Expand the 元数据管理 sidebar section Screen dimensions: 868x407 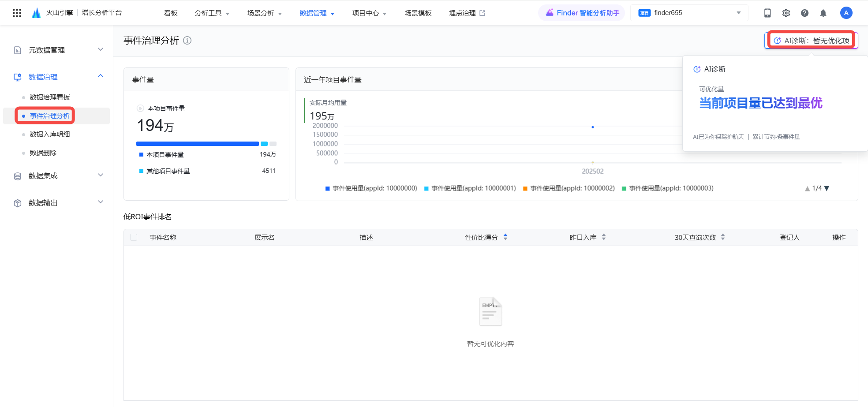(101, 49)
